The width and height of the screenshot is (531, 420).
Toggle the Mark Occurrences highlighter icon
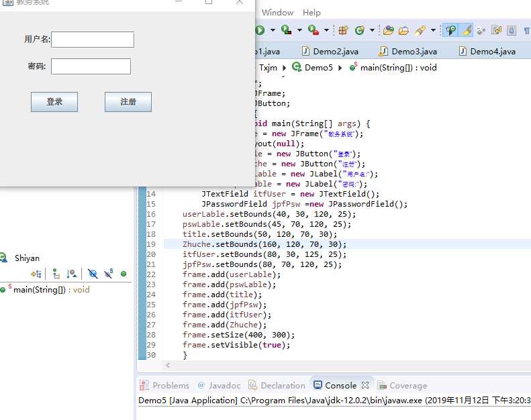tap(467, 30)
